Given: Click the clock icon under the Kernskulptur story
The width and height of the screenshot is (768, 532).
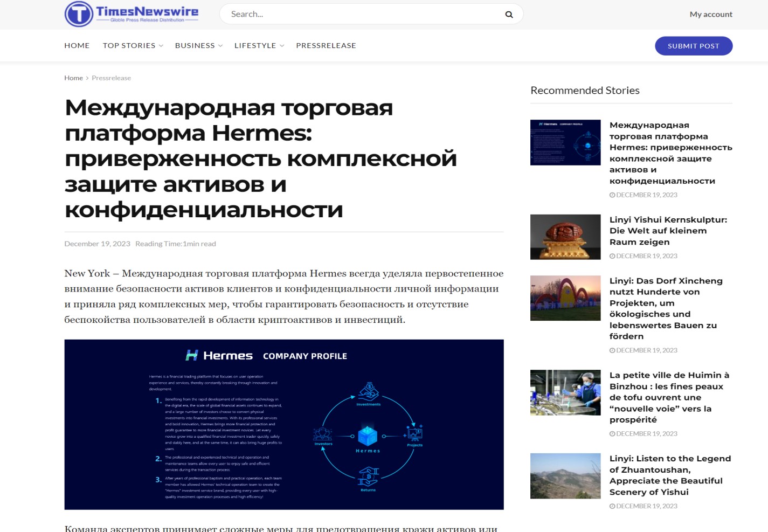Looking at the screenshot, I should point(612,256).
